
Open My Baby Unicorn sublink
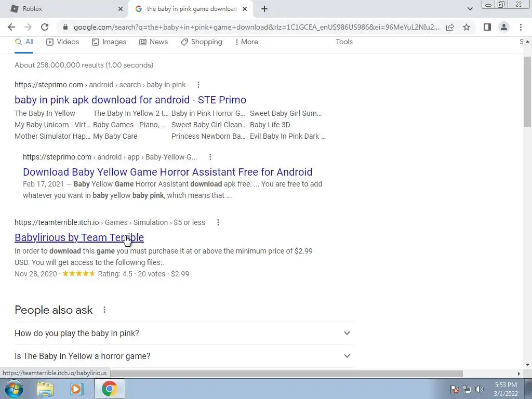(52, 125)
